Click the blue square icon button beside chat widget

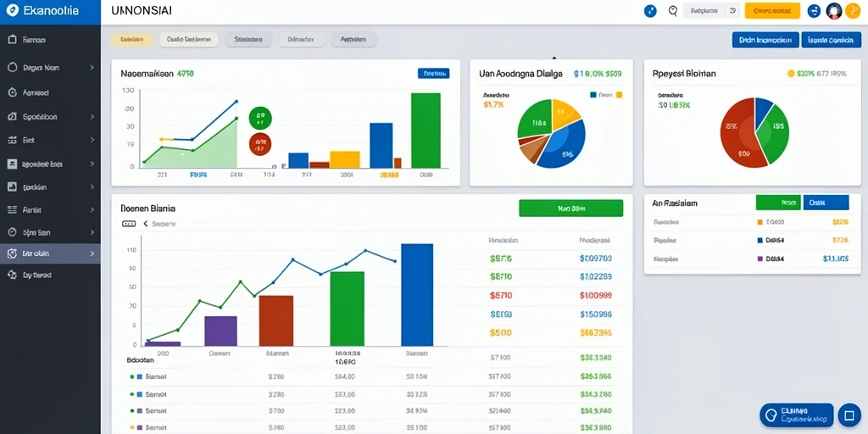coord(849,415)
